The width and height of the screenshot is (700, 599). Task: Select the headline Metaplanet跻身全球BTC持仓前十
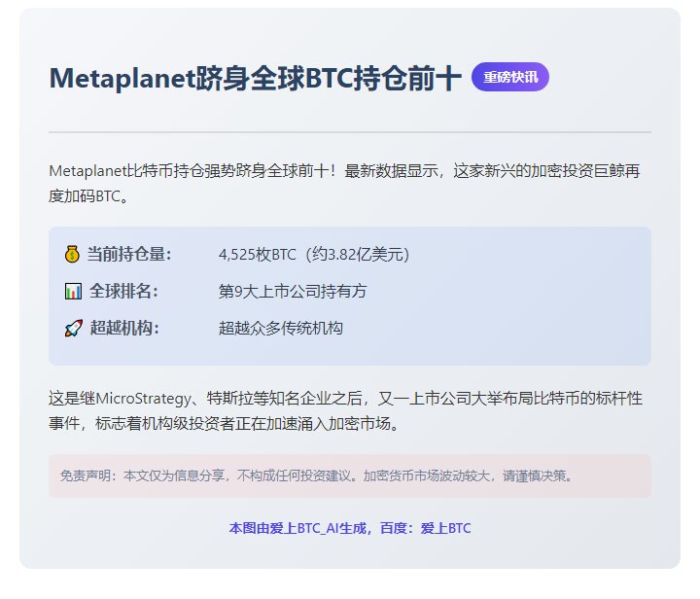[256, 78]
